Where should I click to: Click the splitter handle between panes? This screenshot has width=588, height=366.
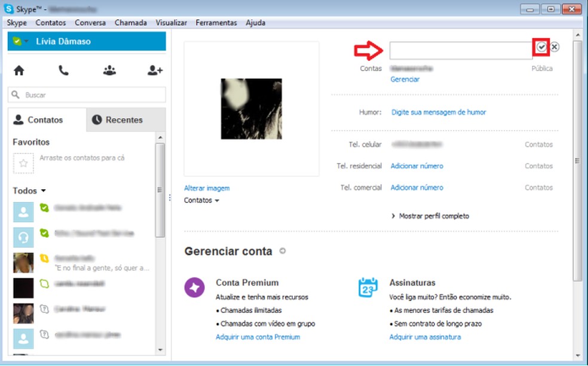(x=170, y=197)
